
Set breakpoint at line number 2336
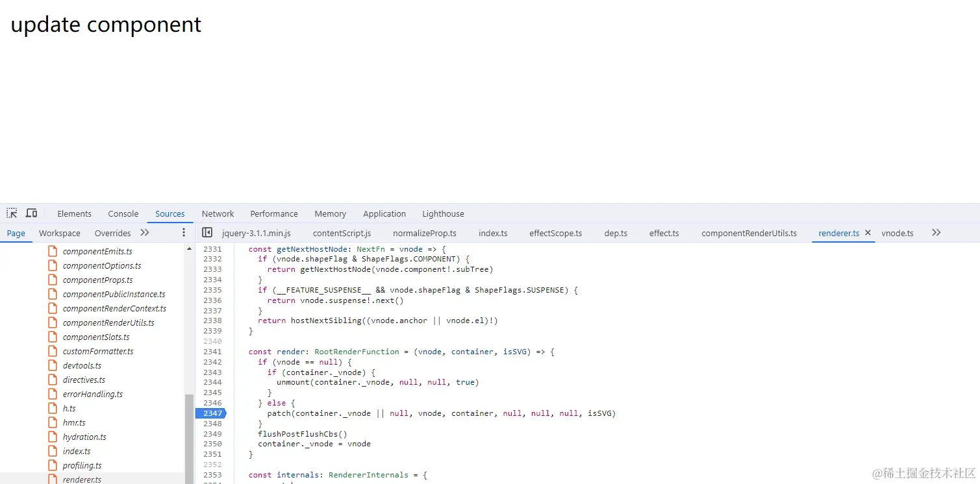[x=212, y=300]
